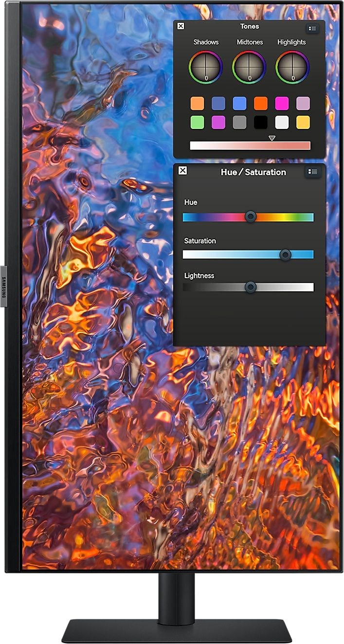Image resolution: width=344 pixels, height=644 pixels.
Task: Click the Highlights color wheel
Action: [x=292, y=68]
